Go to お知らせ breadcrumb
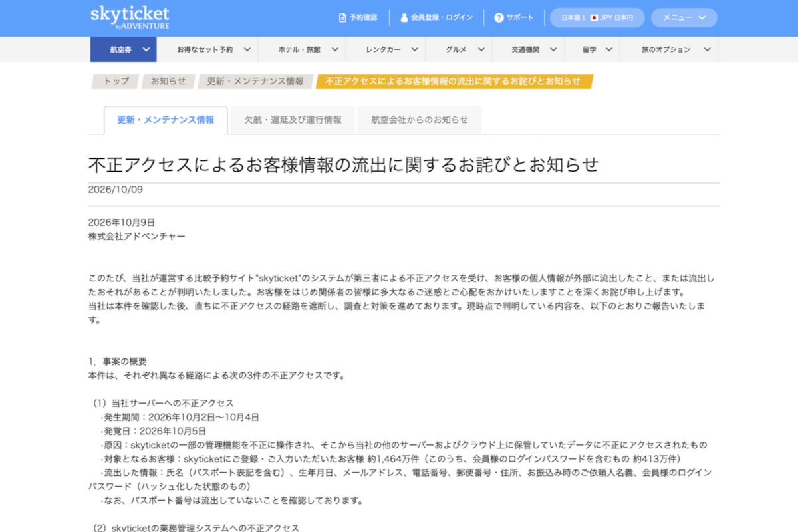 168,81
